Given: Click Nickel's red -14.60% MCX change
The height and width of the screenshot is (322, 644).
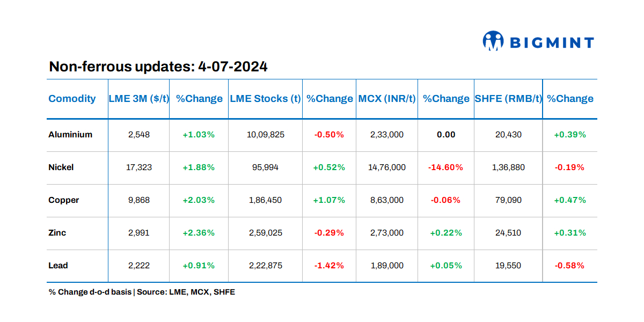Looking at the screenshot, I should point(445,167).
